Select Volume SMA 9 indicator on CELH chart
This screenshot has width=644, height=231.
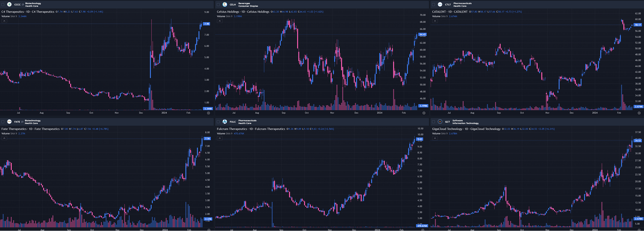click(x=225, y=16)
